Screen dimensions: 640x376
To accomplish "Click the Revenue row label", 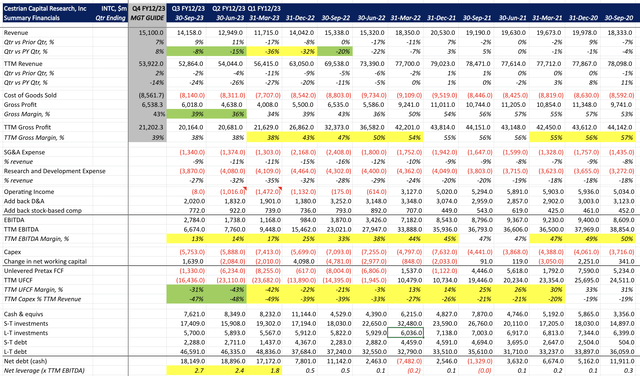I will coord(16,33).
